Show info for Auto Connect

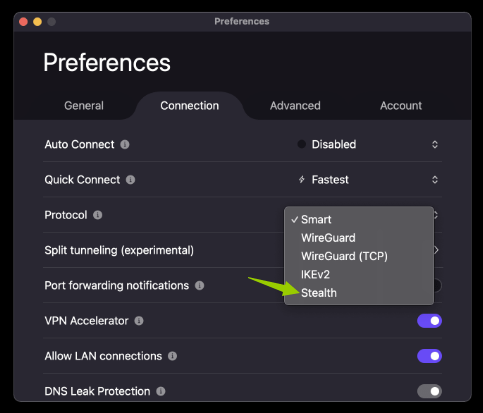pos(125,145)
